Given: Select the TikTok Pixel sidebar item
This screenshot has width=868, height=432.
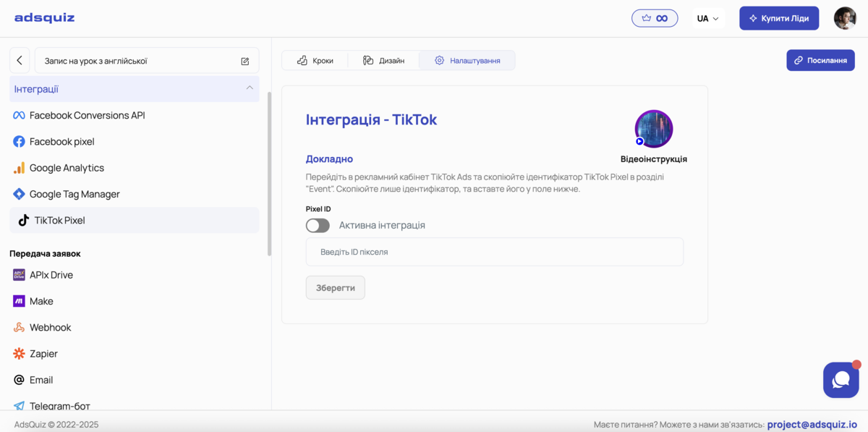Looking at the screenshot, I should point(134,220).
